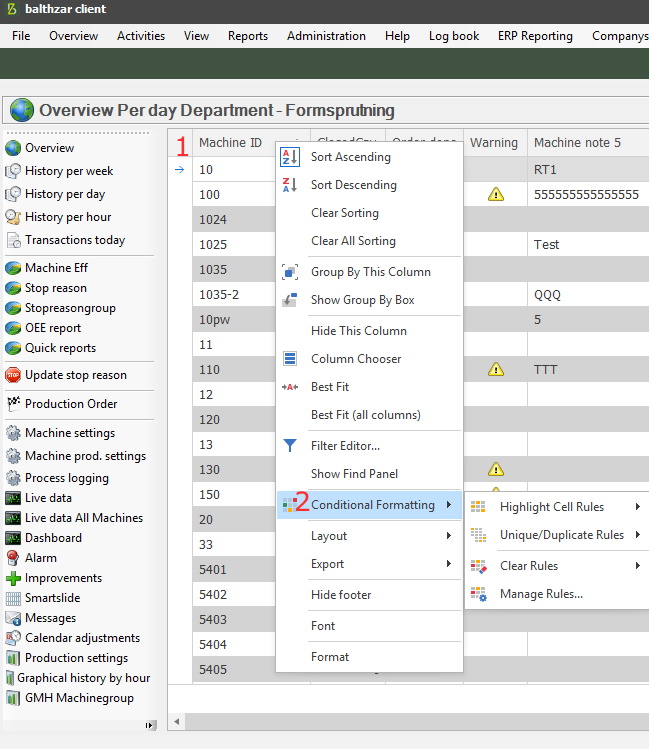This screenshot has width=649, height=749.
Task: Click the Messages envelope icon
Action: 13,618
